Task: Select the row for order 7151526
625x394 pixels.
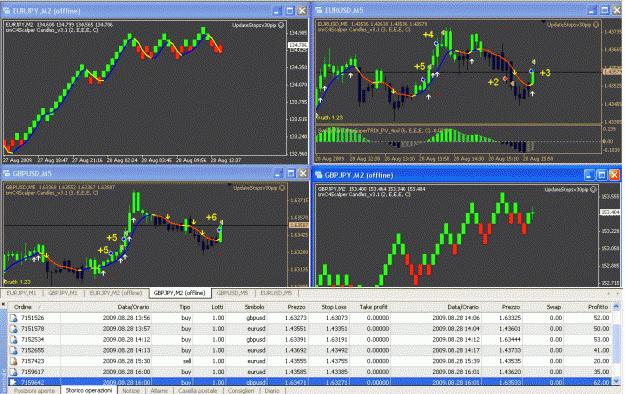Action: click(x=310, y=318)
